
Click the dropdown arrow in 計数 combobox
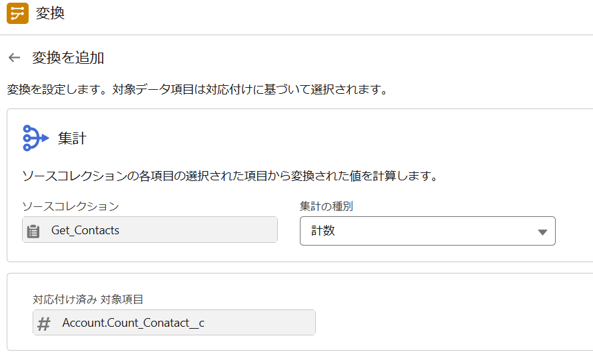click(x=542, y=232)
